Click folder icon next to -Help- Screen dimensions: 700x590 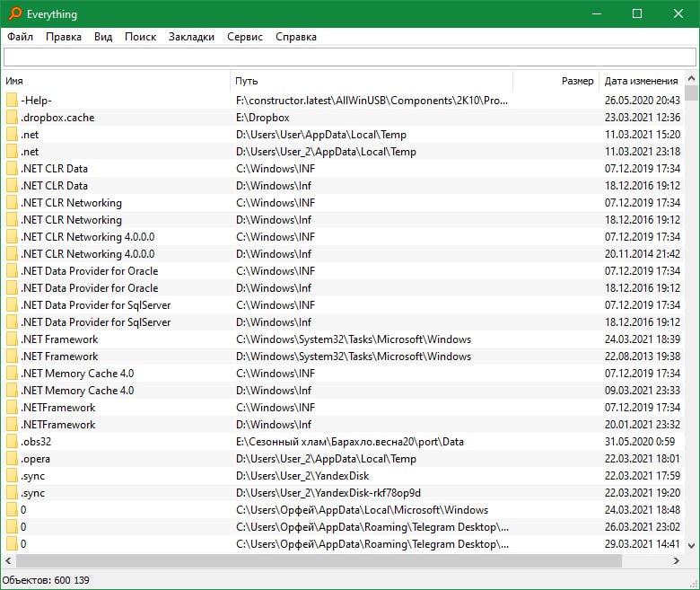coord(12,101)
